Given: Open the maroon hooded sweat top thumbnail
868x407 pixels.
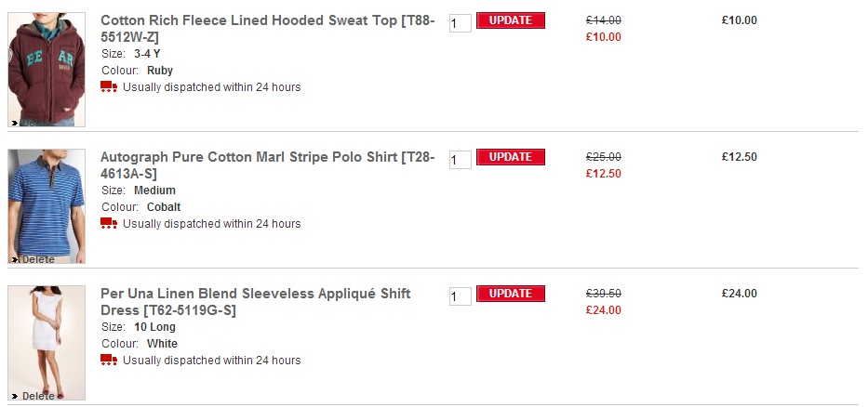Looking at the screenshot, I should point(47,65).
